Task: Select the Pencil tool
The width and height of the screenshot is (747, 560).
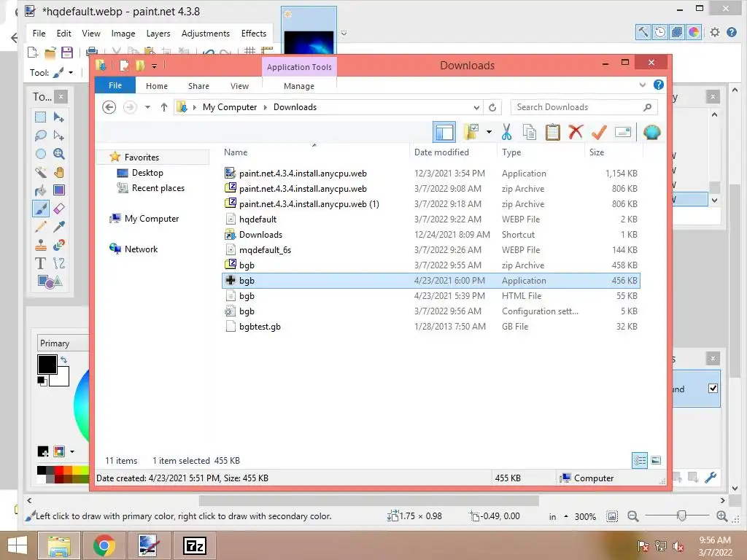Action: click(x=41, y=227)
